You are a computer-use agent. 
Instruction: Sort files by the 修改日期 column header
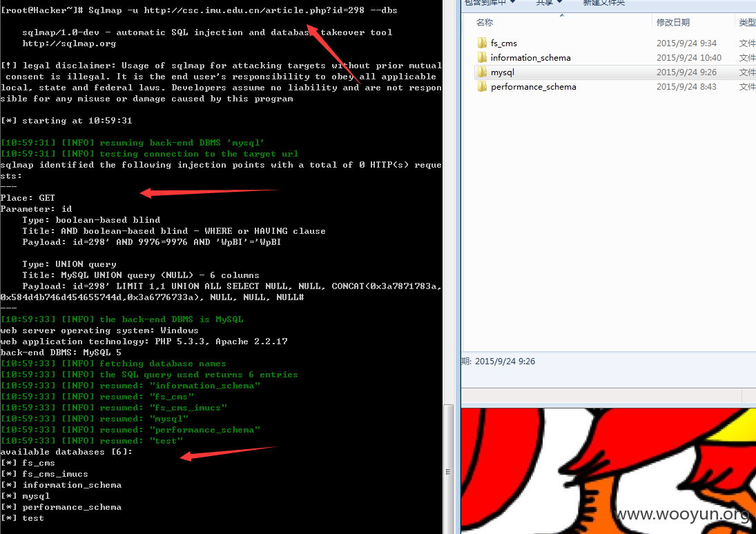(x=673, y=22)
